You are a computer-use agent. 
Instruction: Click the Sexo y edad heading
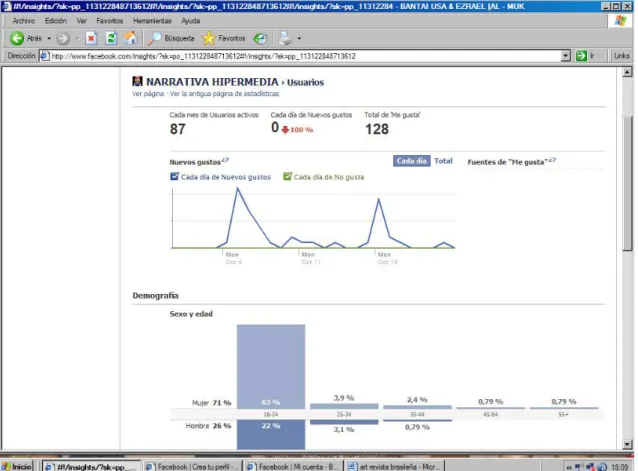pos(191,314)
